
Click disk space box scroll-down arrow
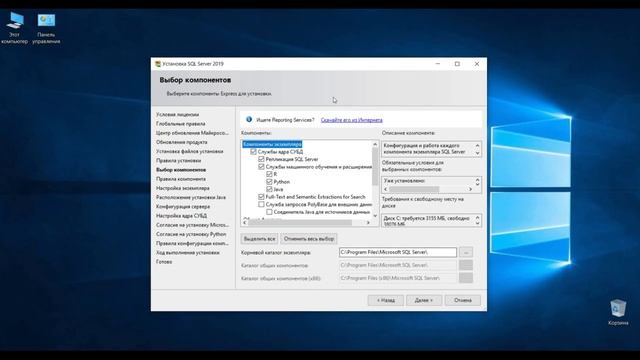[477, 223]
